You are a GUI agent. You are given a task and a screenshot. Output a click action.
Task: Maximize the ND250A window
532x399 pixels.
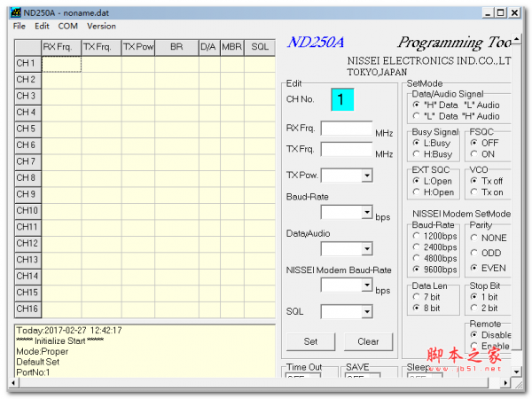[501, 13]
